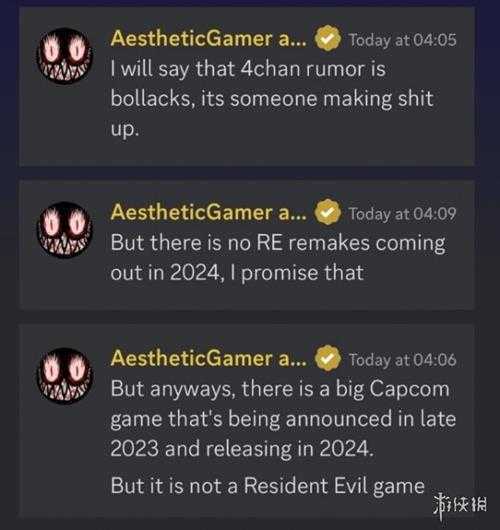Click the 'I promise that' text line
The image size is (500, 530).
click(237, 273)
